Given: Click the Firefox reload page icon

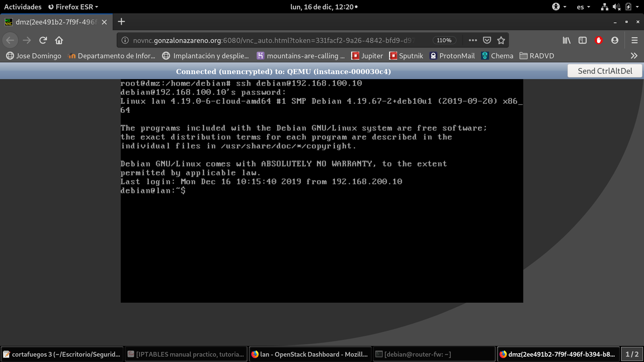Looking at the screenshot, I should (x=43, y=40).
